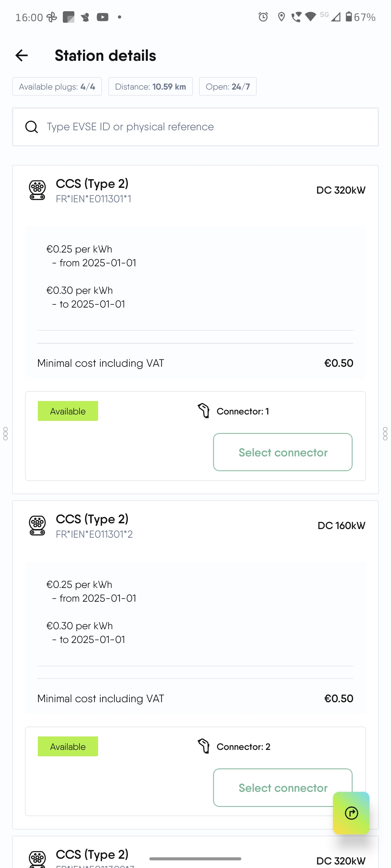Tap the CCS plug icon for FR*IEN*E011301*1
The width and height of the screenshot is (391, 868).
click(37, 190)
